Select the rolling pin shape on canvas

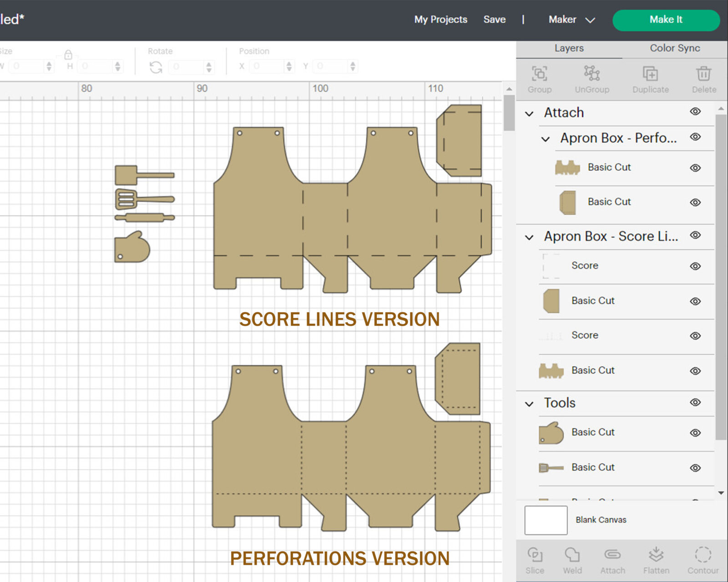click(x=144, y=218)
